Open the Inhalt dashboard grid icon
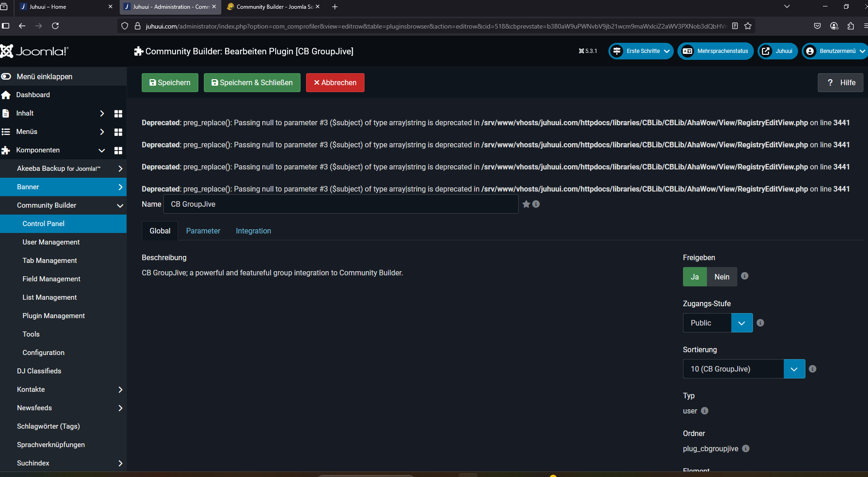 (118, 113)
